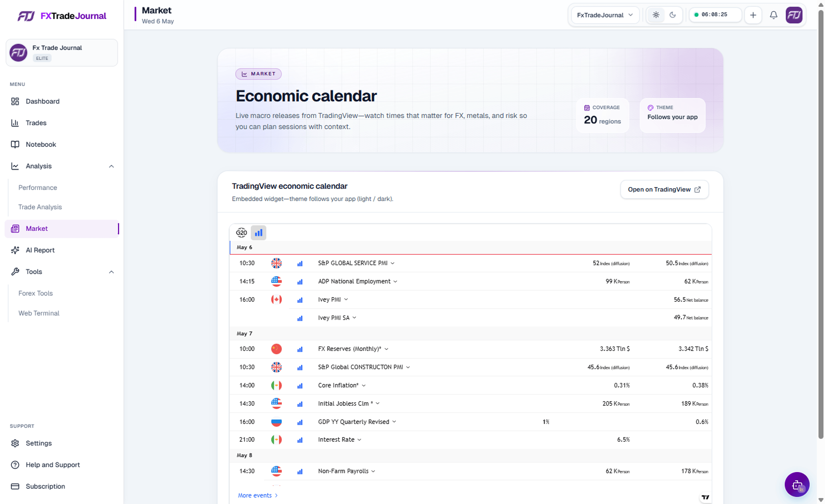Click the Notebook book icon

(x=15, y=145)
